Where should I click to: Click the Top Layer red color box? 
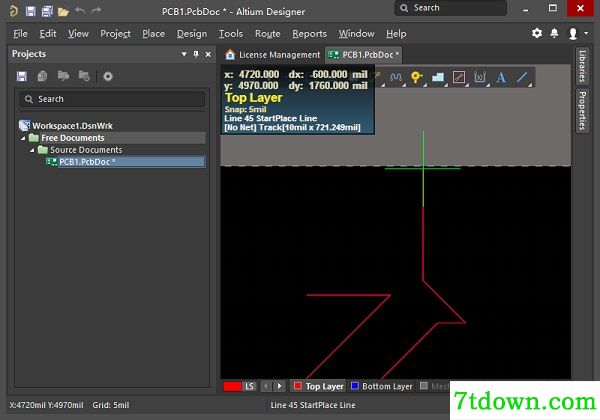[x=297, y=386]
